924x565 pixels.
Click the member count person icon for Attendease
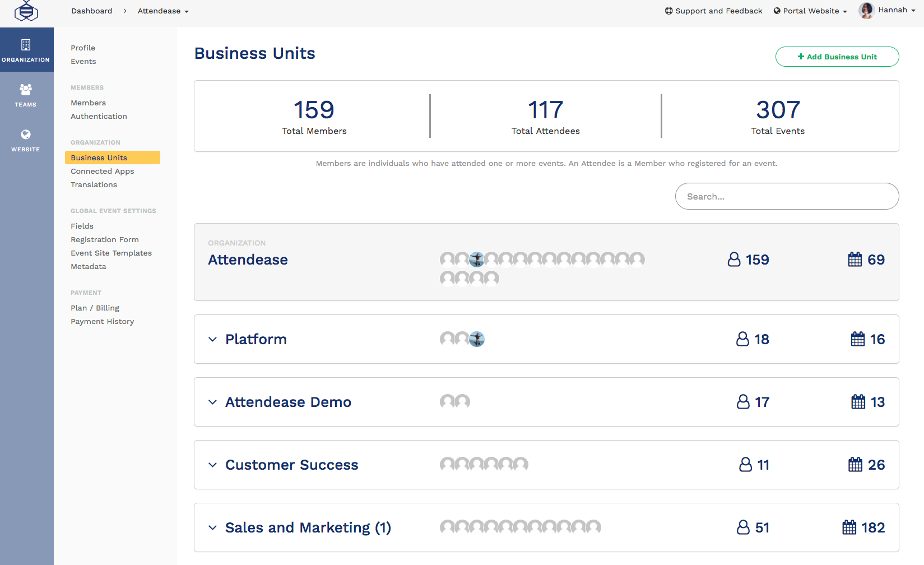734,260
